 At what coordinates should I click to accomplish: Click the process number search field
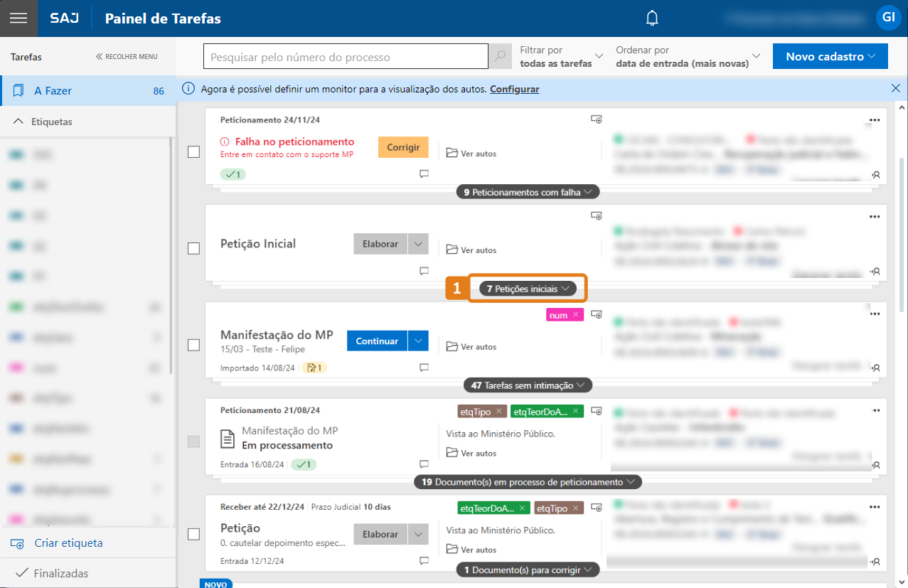tap(345, 57)
